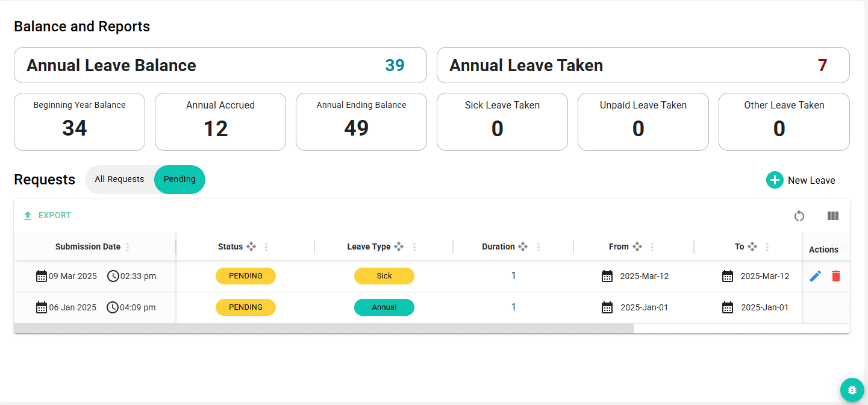
Task: Open the floating bug report button
Action: 852,390
